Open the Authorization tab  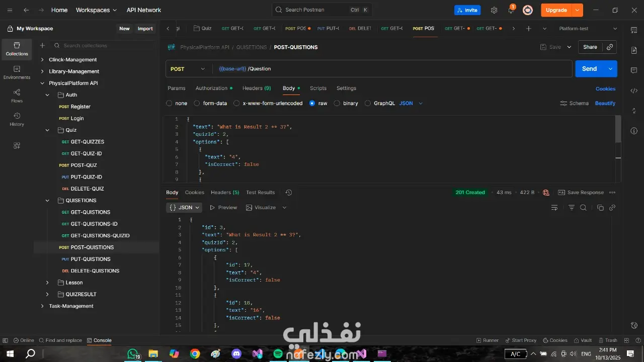[214, 88]
